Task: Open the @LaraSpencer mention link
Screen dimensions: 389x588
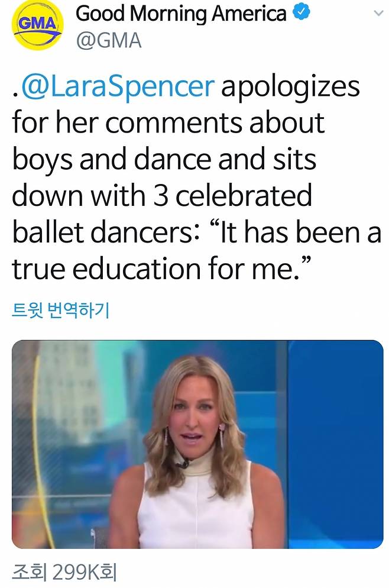Action: click(x=117, y=87)
